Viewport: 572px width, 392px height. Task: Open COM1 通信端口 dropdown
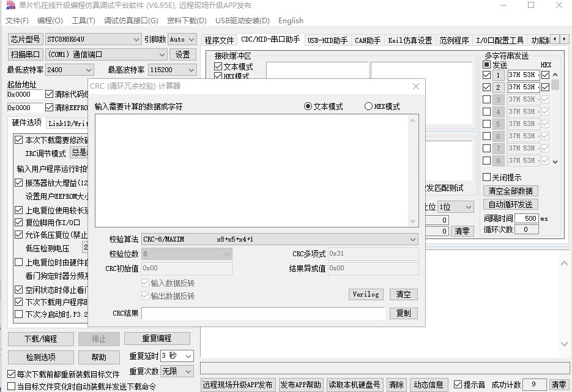pyautogui.click(x=106, y=54)
